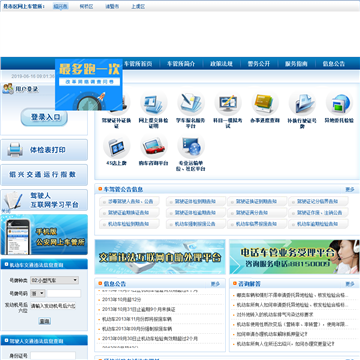Open news item 2013年10月31日止逾期9个月未换证

(x=139, y=310)
